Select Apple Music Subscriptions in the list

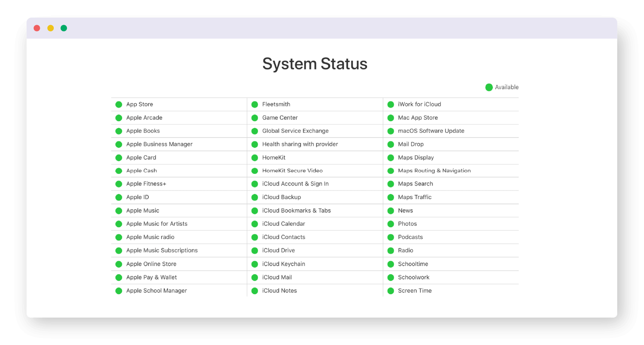pyautogui.click(x=162, y=251)
